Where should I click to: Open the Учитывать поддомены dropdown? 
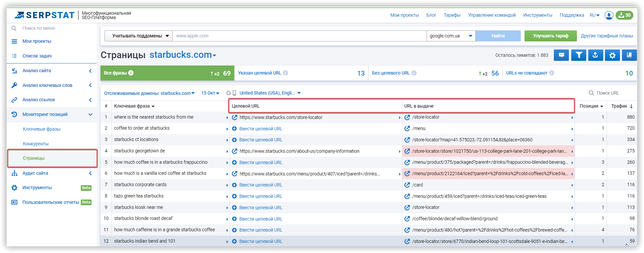[139, 36]
